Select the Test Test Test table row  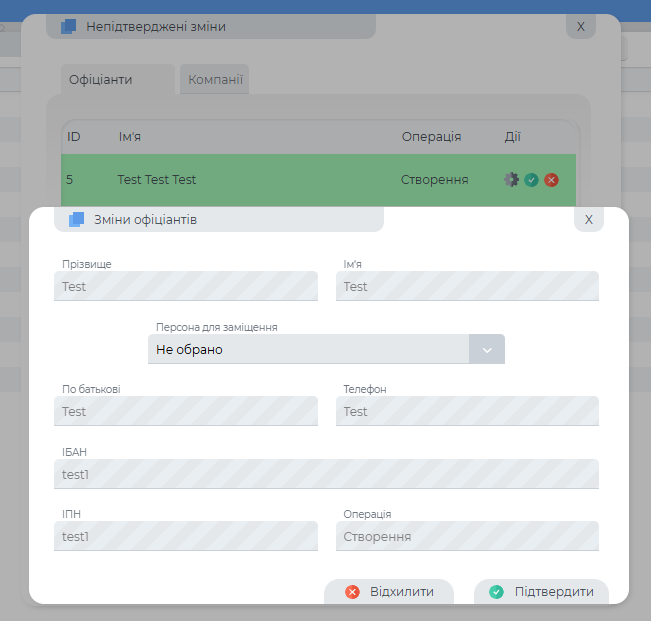pyautogui.click(x=250, y=180)
